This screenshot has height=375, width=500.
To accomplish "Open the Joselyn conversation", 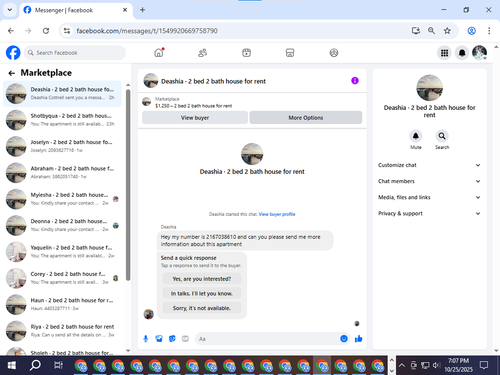I will [x=62, y=146].
